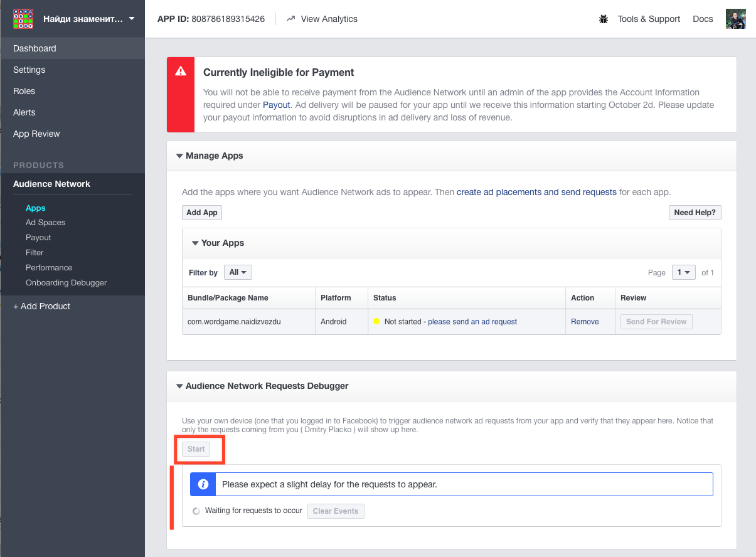Click View Analytics in the top bar
This screenshot has height=557, width=756.
(322, 19)
